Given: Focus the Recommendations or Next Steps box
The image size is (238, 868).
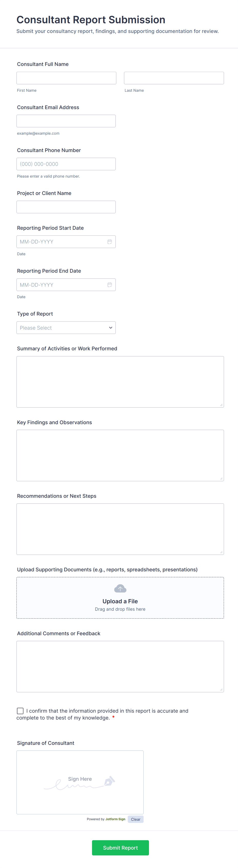Looking at the screenshot, I should (120, 529).
